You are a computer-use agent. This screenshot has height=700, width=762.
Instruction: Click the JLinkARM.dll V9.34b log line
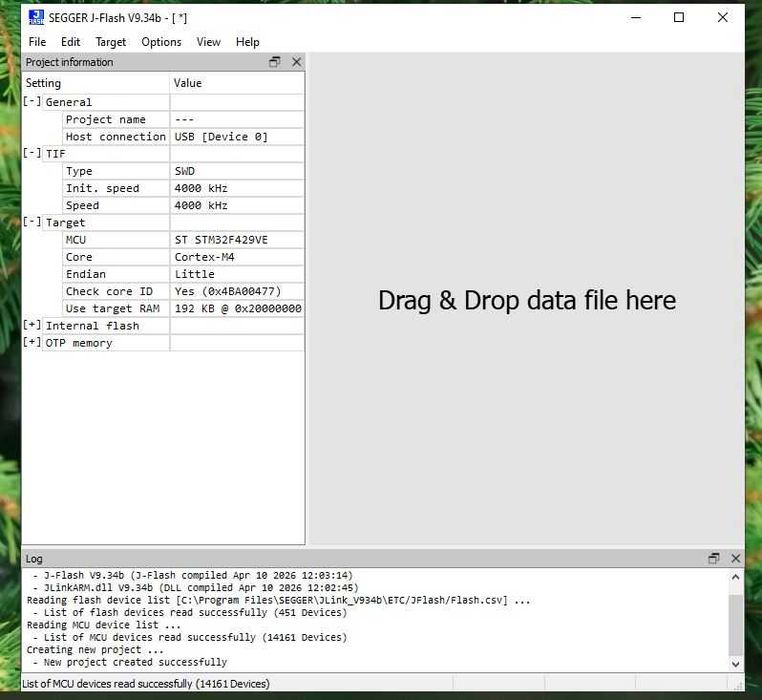[195, 588]
